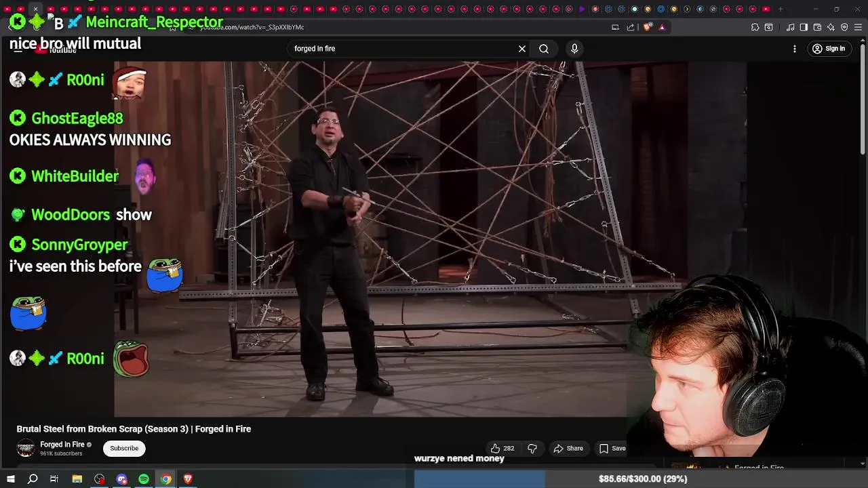868x488 pixels.
Task: Click the Forged in Fire channel avatar
Action: click(26, 448)
